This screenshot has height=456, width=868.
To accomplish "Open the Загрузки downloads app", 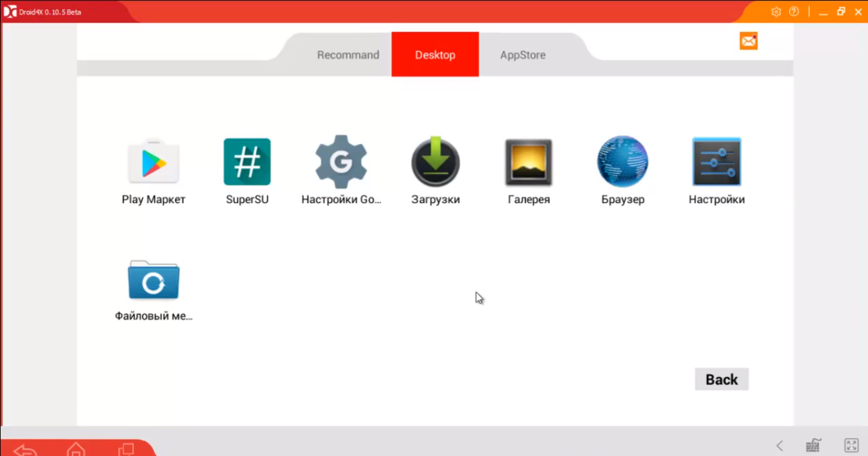I will click(x=435, y=163).
